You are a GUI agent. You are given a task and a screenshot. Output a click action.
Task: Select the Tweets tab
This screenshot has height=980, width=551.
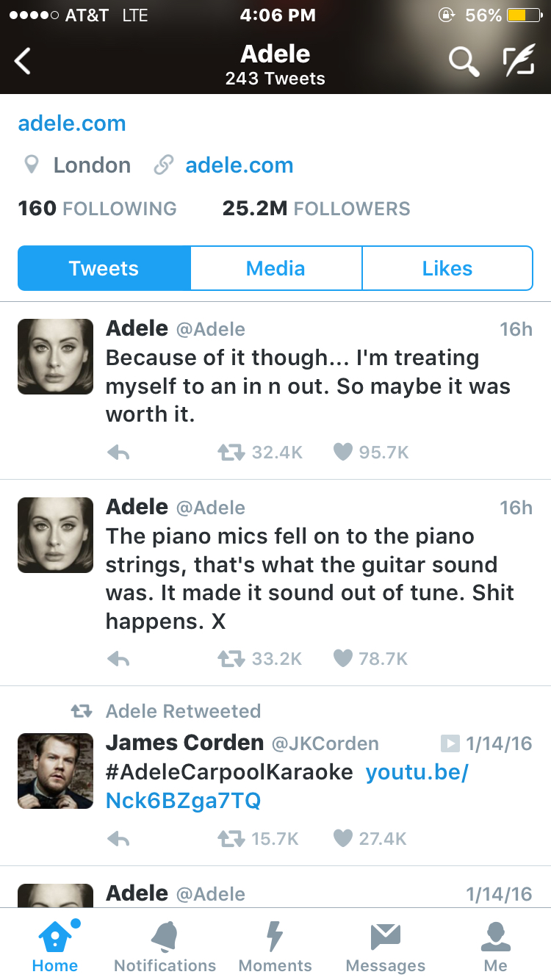coord(104,268)
